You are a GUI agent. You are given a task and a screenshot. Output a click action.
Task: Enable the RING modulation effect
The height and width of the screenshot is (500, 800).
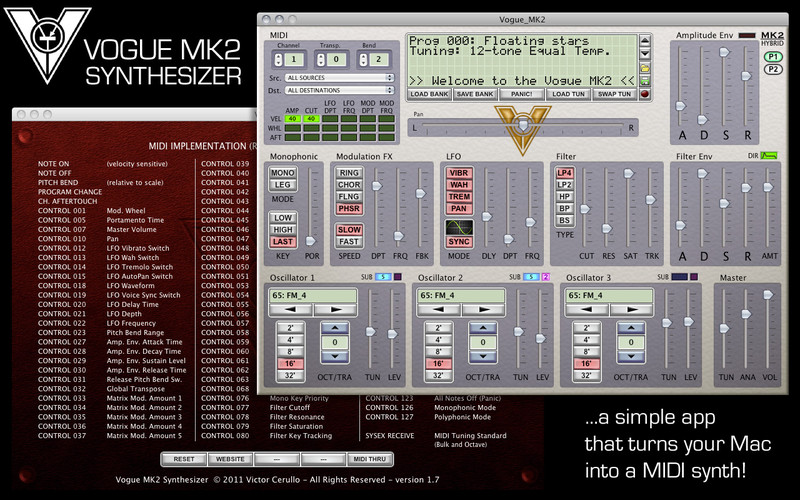pos(349,173)
